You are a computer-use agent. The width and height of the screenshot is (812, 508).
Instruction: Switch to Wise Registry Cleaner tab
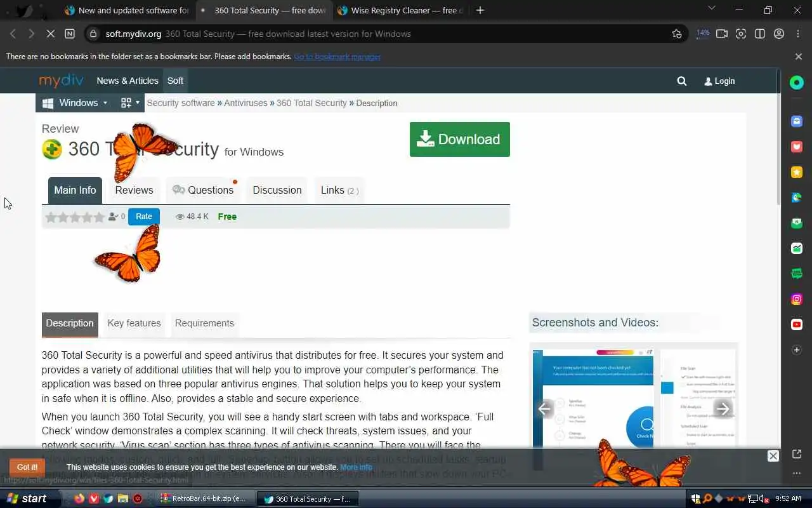pos(400,10)
